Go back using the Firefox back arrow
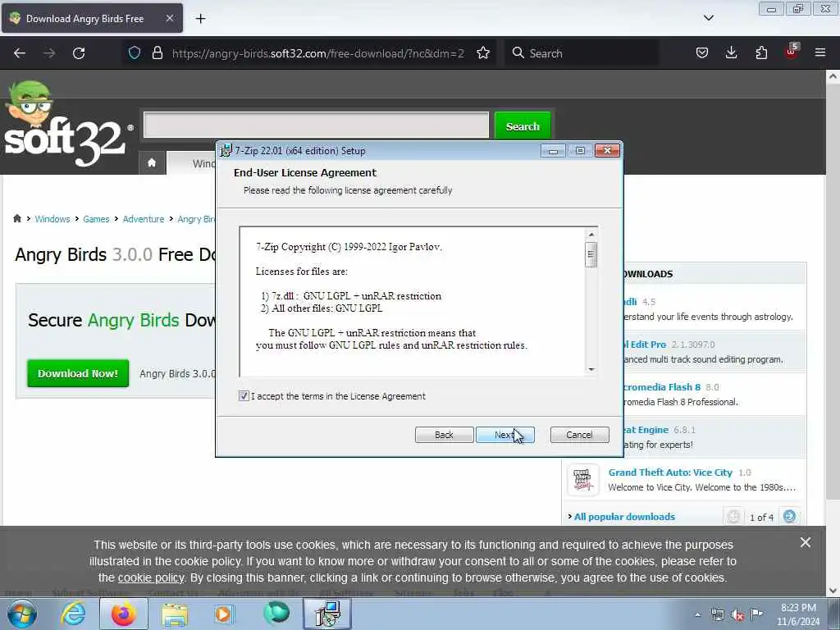 20,53
